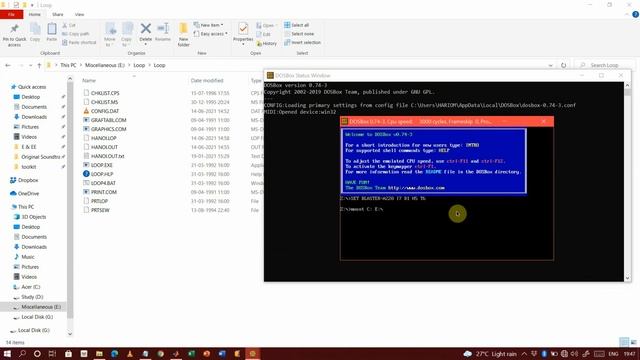Screen dimensions: 640x360
Task: Open E & EE in Quick access
Action: [29, 147]
